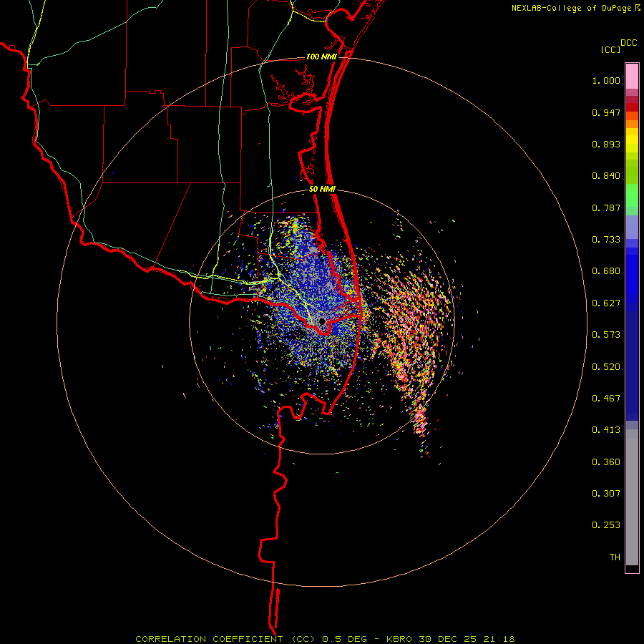Select the 0.413 scale value
This screenshot has width=644, height=644.
(x=606, y=430)
